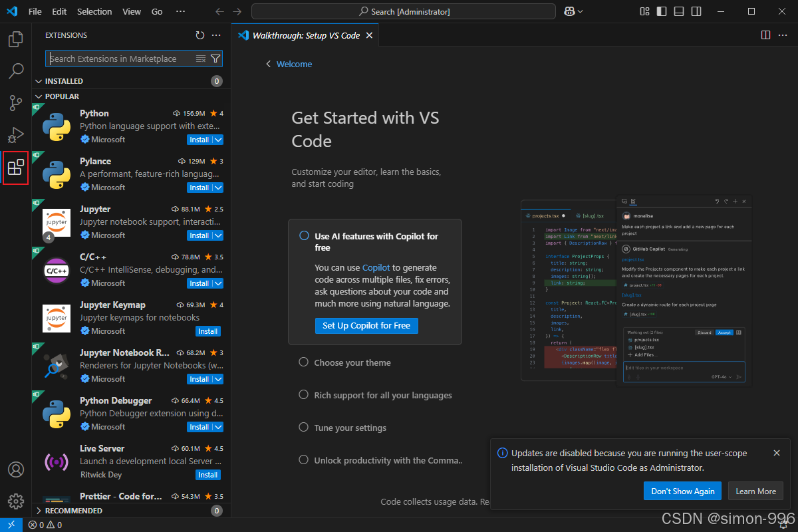
Task: Open Jupyter install dropdown arrow
Action: pyautogui.click(x=218, y=235)
